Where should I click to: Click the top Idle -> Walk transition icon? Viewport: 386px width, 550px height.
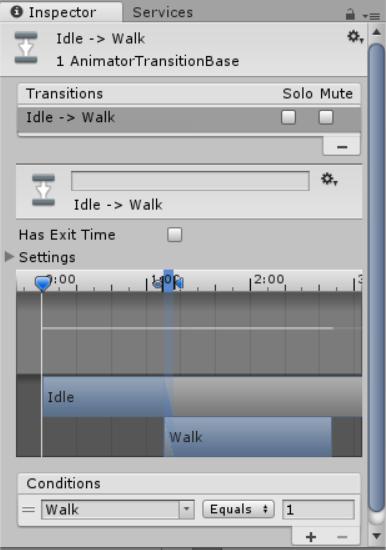tap(26, 48)
